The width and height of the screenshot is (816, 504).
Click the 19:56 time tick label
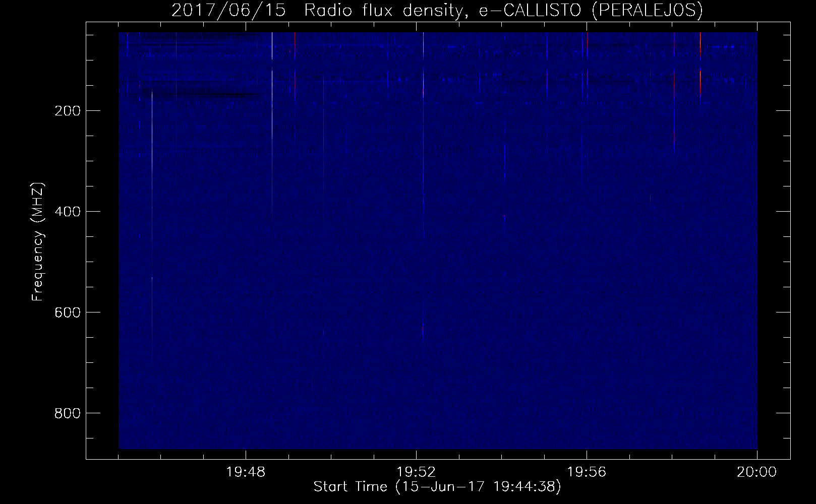point(587,472)
